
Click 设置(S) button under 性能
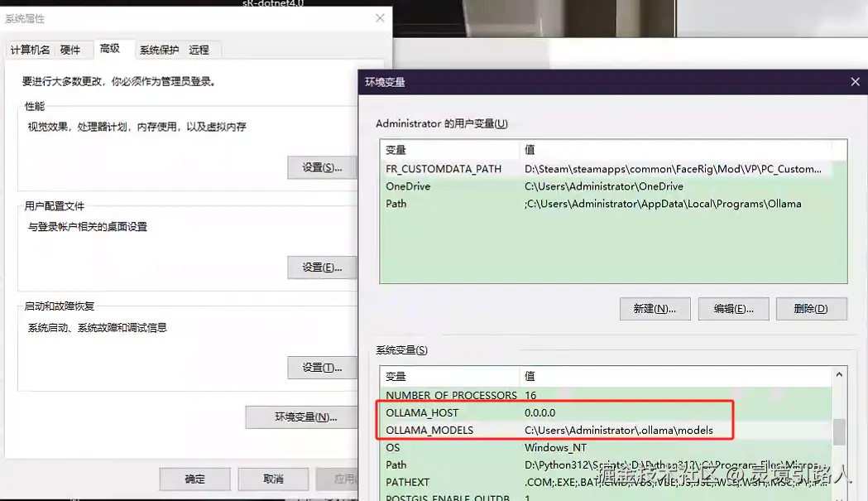pyautogui.click(x=322, y=167)
